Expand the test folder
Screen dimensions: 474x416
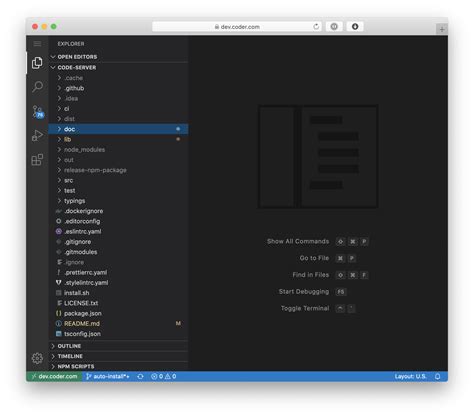[x=119, y=191]
